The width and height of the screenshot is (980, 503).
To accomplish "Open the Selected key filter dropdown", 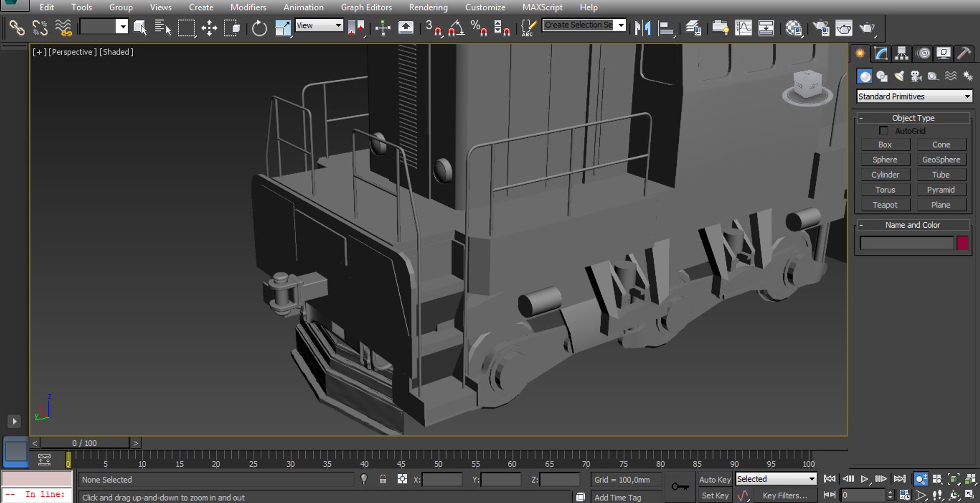I will 776,479.
